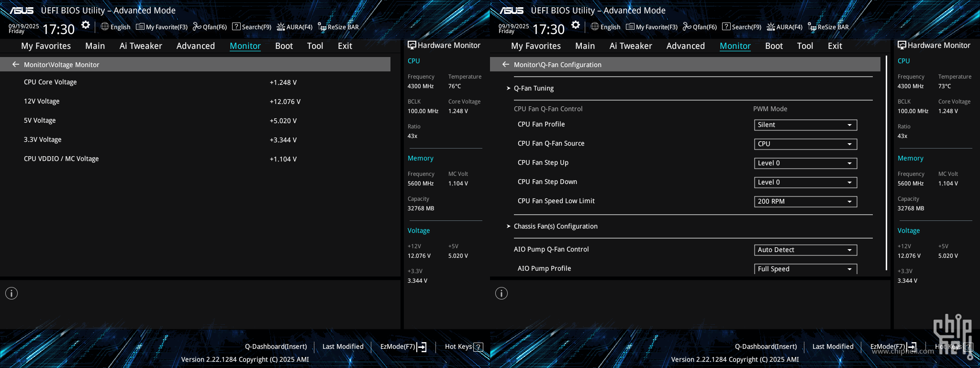Open Qfan(F6) control in the left window
Screen dimensions: 980x368
coord(210,27)
